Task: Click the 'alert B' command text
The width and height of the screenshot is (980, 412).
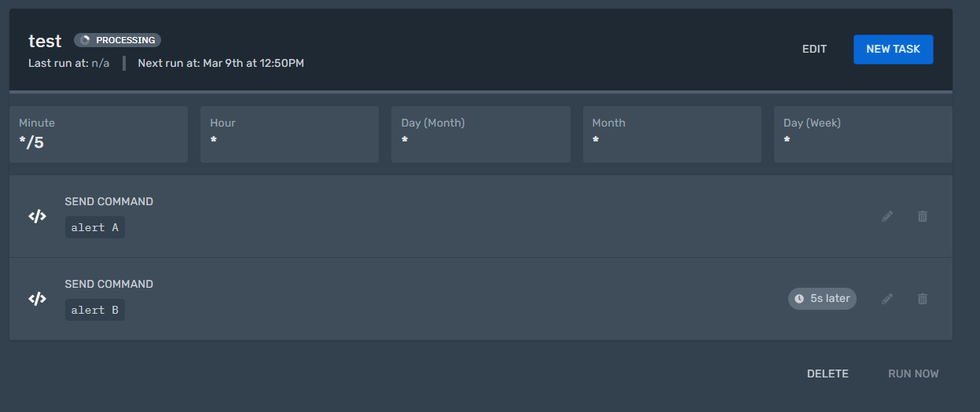Action: tap(94, 310)
